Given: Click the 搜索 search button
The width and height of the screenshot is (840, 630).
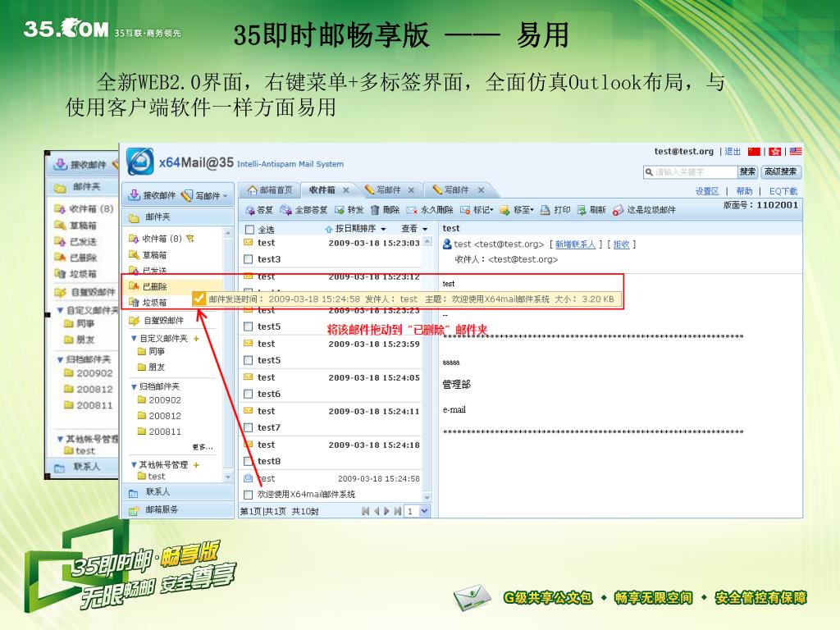Looking at the screenshot, I should click(x=747, y=172).
